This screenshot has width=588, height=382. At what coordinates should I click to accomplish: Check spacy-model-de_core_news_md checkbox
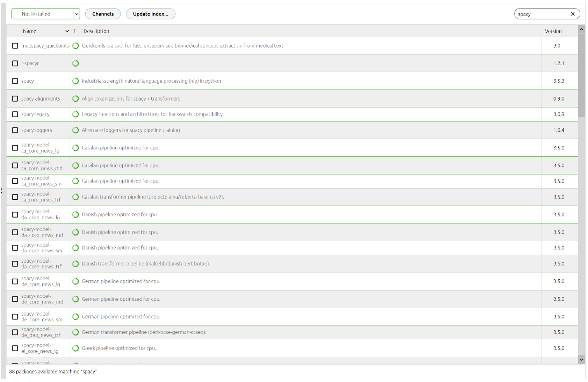point(15,299)
